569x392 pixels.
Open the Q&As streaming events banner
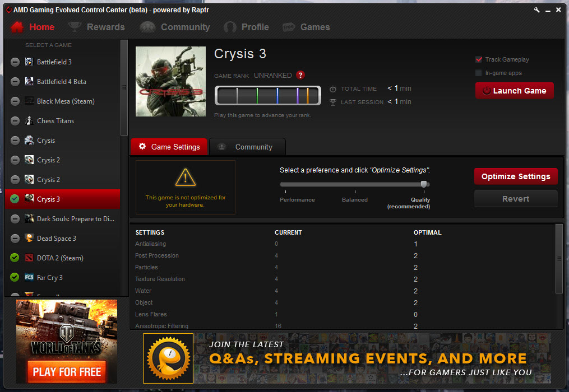(x=347, y=358)
